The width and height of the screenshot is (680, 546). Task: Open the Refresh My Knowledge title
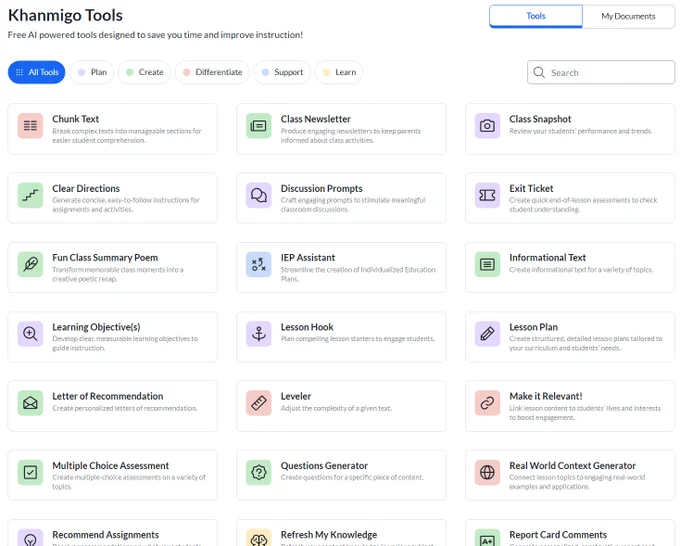pyautogui.click(x=329, y=535)
